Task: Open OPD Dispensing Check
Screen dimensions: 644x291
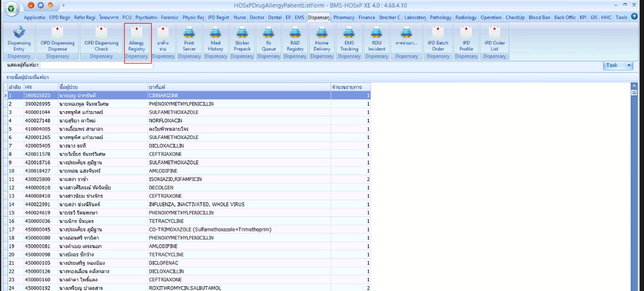Action: coord(101,41)
